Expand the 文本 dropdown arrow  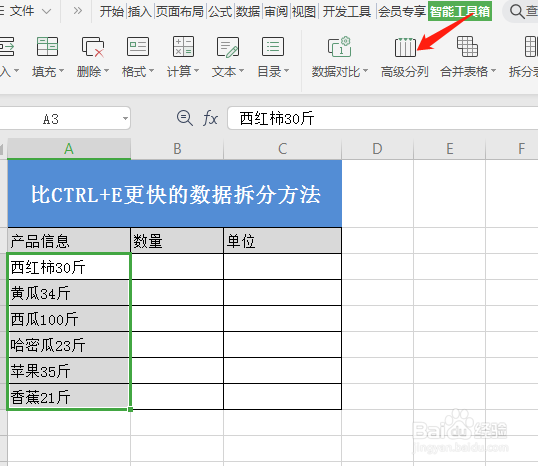242,71
